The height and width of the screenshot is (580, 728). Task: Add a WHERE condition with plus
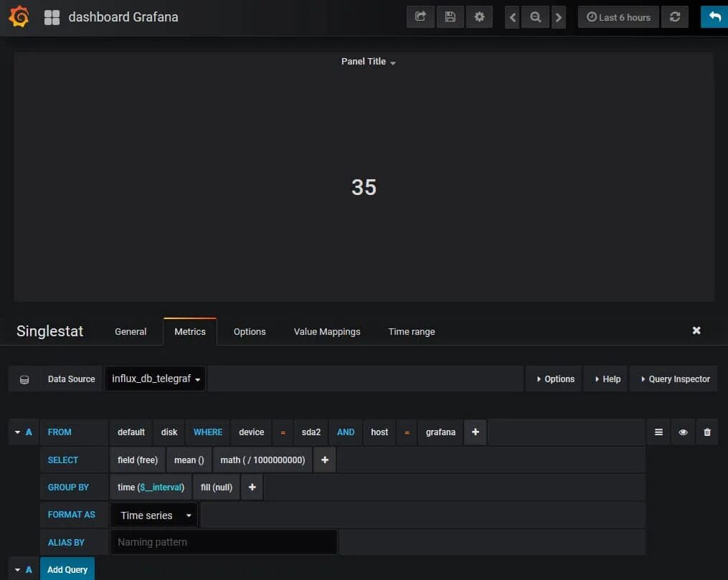[476, 432]
